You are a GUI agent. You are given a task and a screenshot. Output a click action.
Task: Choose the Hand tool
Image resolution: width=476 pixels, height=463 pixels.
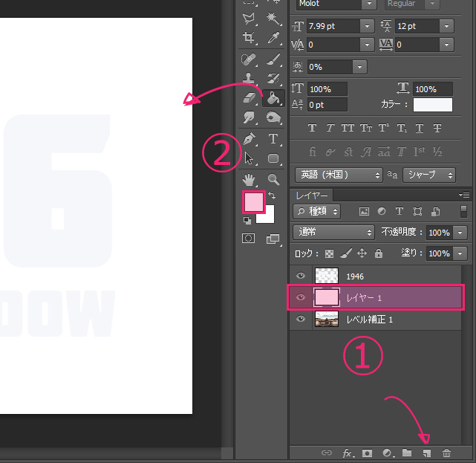[250, 179]
